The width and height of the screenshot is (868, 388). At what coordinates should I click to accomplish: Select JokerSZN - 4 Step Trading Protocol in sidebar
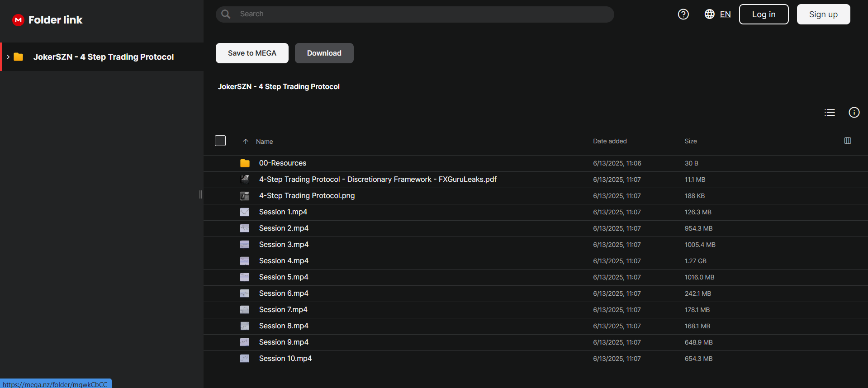tap(103, 57)
